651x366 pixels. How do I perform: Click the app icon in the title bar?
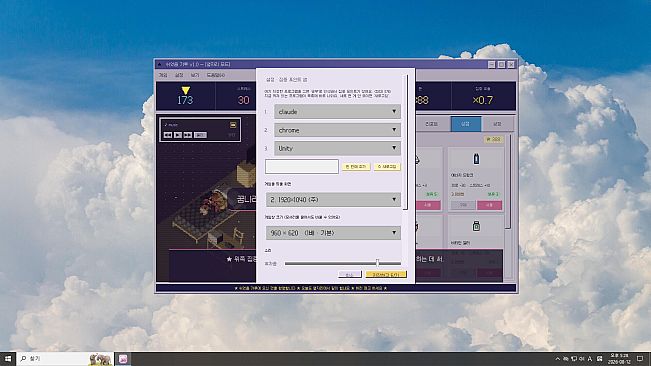click(160, 64)
